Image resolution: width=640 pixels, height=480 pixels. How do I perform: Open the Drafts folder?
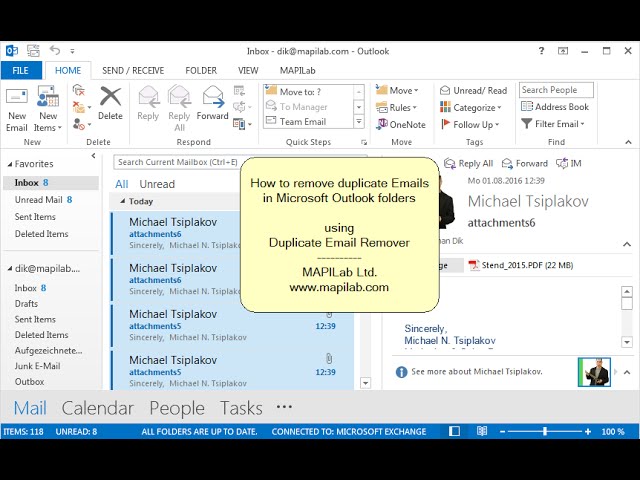coord(27,304)
